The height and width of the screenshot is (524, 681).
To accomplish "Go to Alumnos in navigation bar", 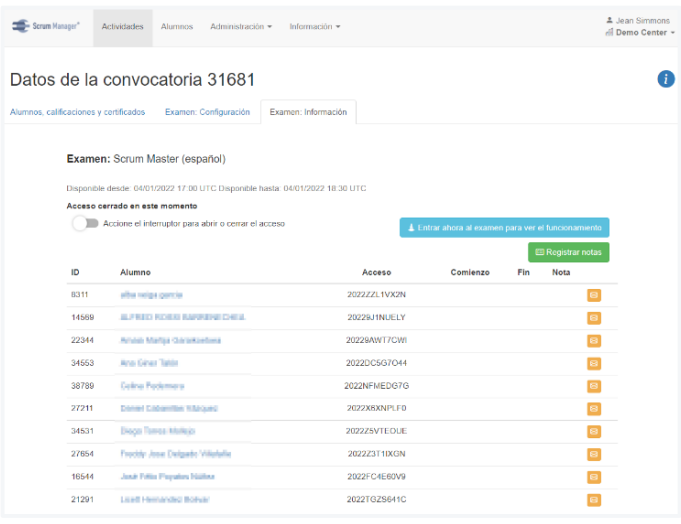I will tap(177, 26).
